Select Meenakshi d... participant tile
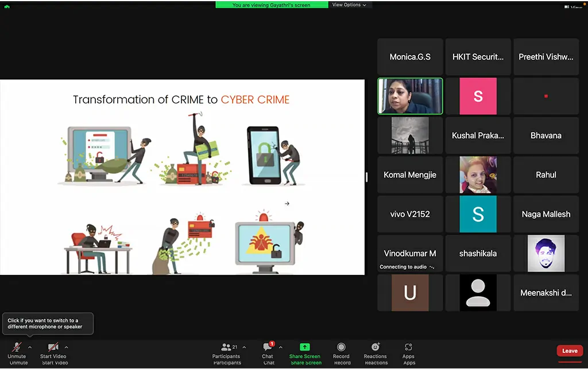Image resolution: width=588 pixels, height=369 pixels. pos(546,293)
